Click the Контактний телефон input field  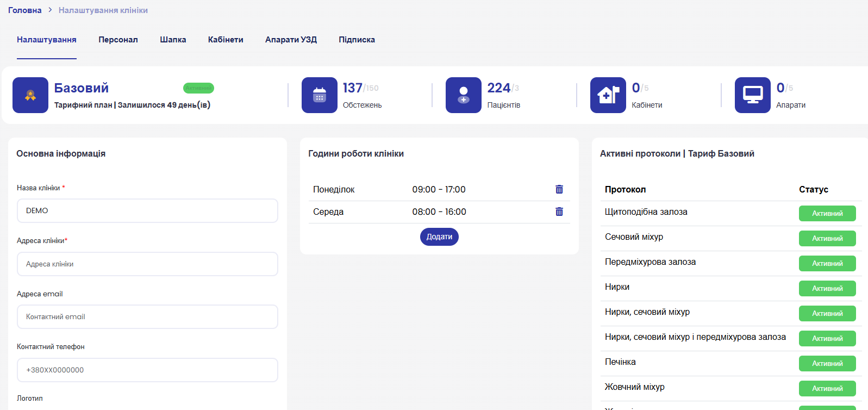tap(147, 370)
